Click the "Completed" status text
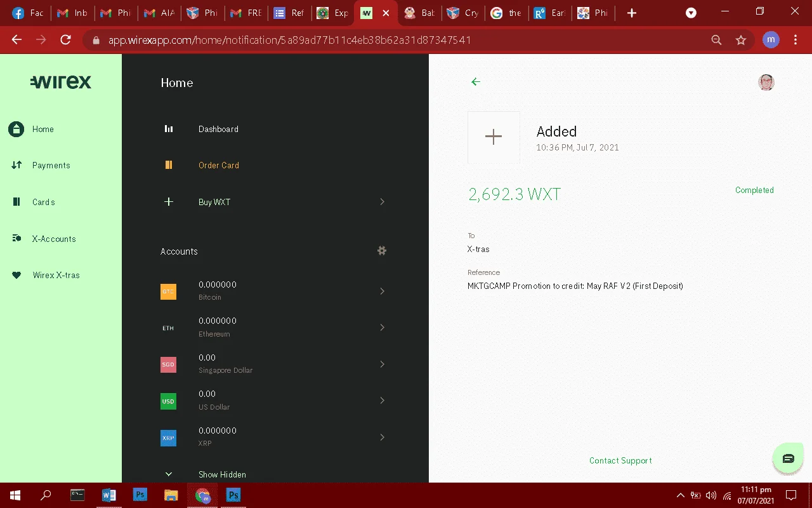 [x=754, y=190]
